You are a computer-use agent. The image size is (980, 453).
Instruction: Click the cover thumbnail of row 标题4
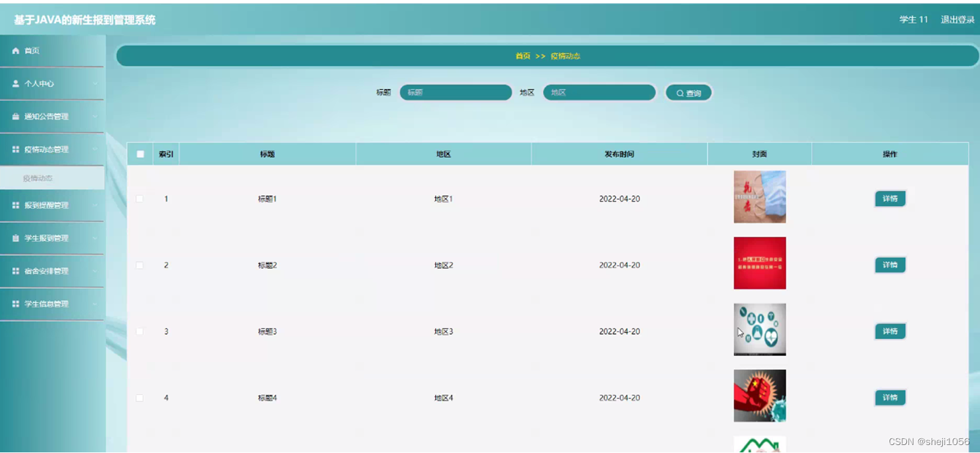tap(759, 395)
